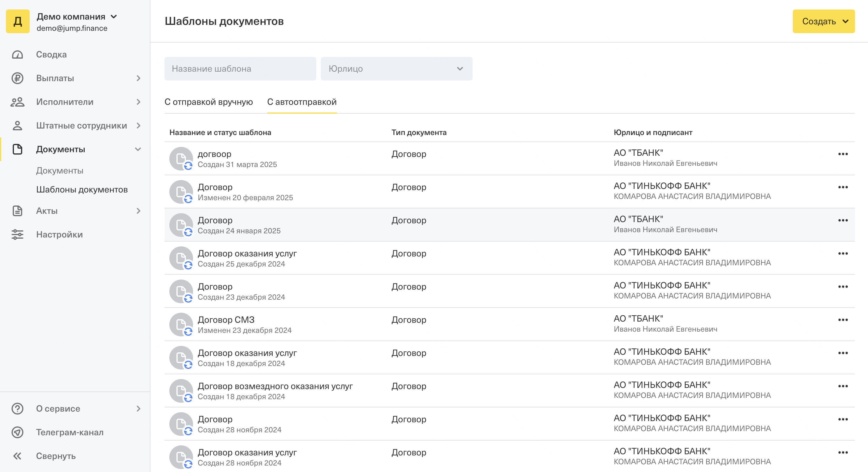Image resolution: width=868 pixels, height=472 pixels.
Task: Click template icon of договоор row
Action: 181,158
